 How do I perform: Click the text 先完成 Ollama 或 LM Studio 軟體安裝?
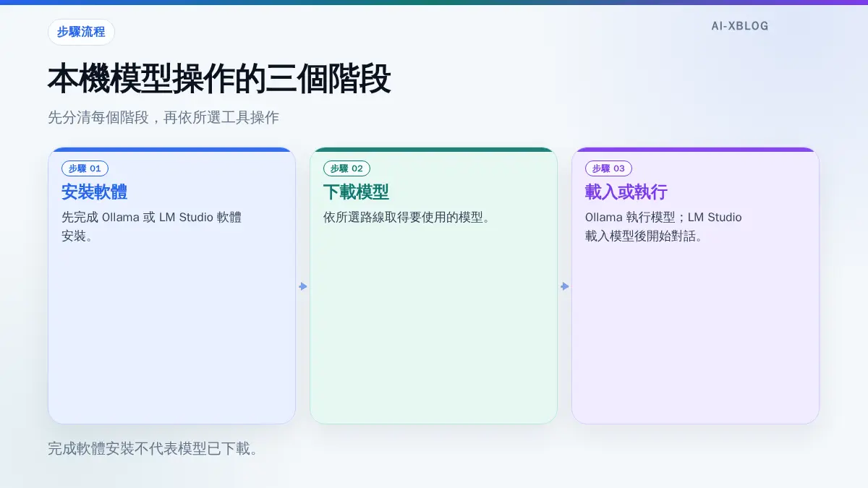(x=152, y=226)
